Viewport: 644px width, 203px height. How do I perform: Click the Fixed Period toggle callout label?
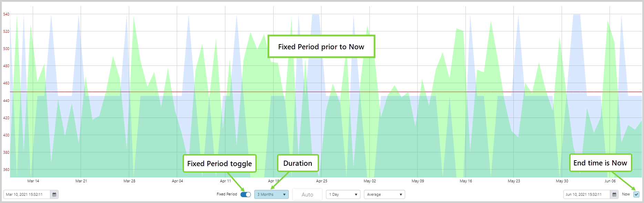click(219, 163)
